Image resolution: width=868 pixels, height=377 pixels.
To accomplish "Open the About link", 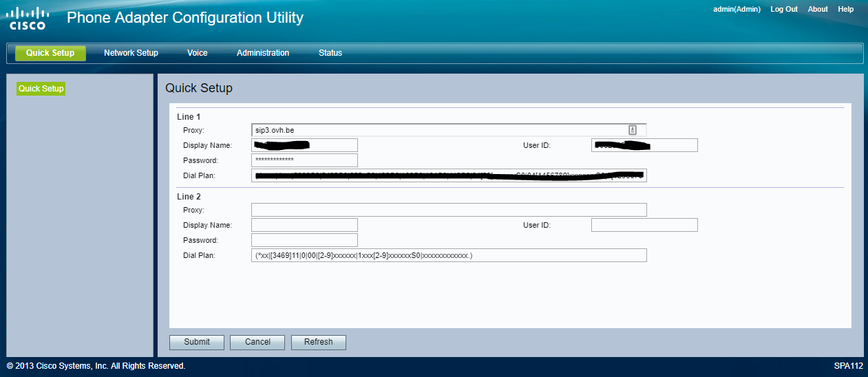I will click(x=818, y=10).
